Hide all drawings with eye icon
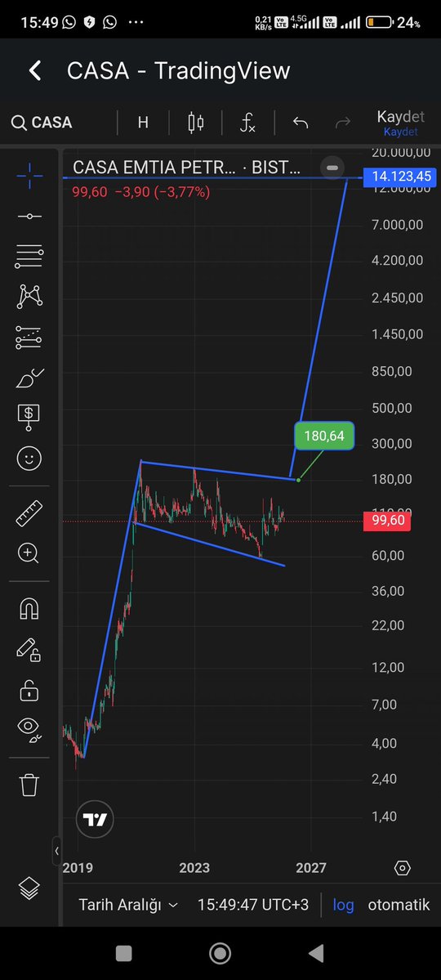The image size is (441, 980). (29, 729)
